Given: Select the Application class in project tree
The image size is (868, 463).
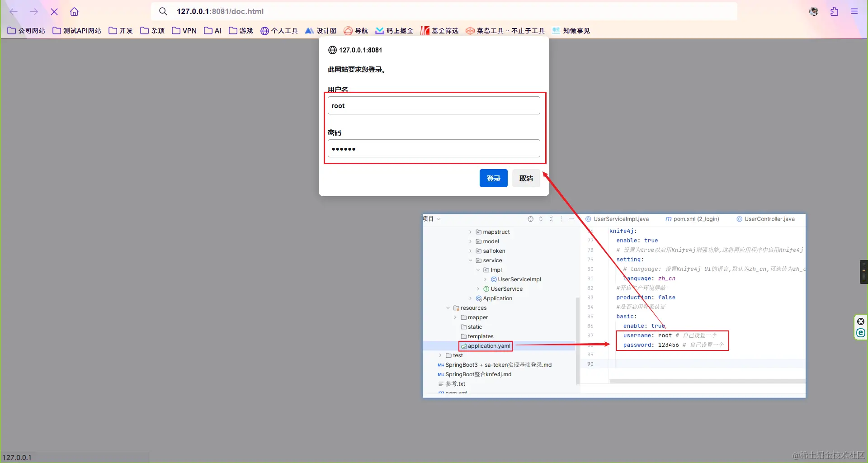Looking at the screenshot, I should (x=494, y=298).
